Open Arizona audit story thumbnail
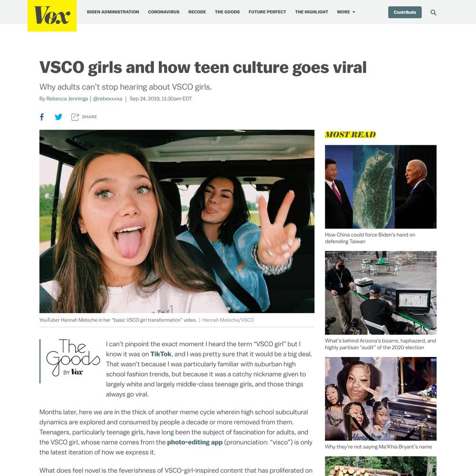Screen dimensions: 476x476 pyautogui.click(x=381, y=293)
